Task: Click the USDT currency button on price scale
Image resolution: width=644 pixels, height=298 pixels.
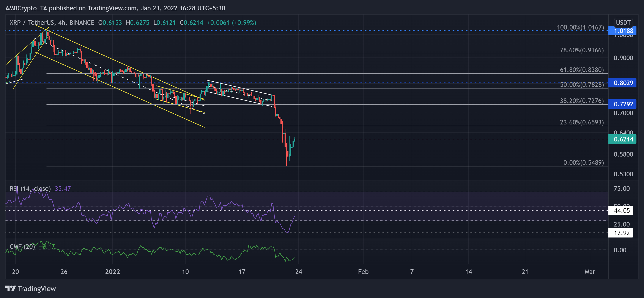Action: tap(623, 22)
